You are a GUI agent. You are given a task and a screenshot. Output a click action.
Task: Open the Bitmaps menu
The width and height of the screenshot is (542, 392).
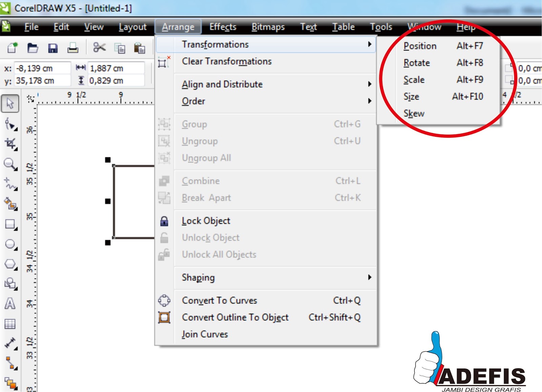pos(268,27)
